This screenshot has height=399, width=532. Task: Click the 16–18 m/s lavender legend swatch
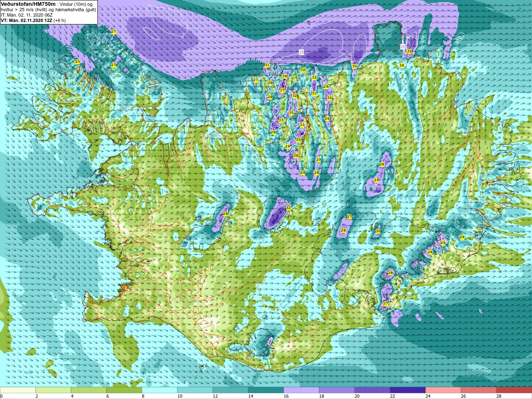[301, 390]
